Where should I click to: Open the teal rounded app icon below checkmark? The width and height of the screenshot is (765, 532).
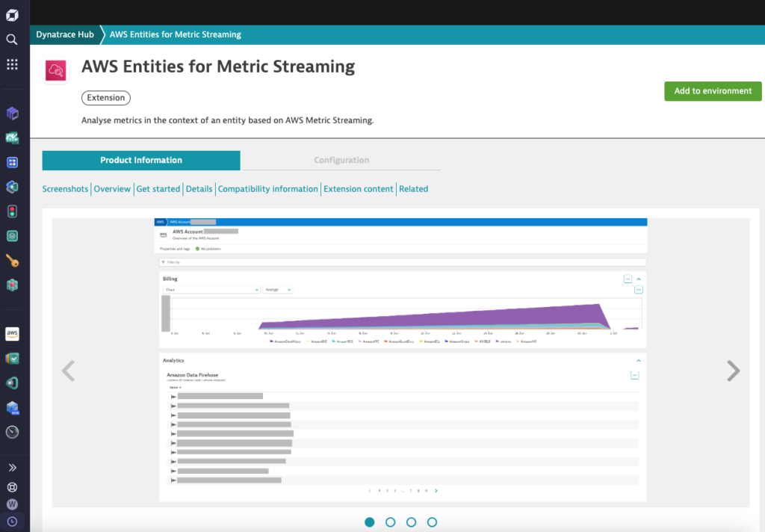pos(12,383)
